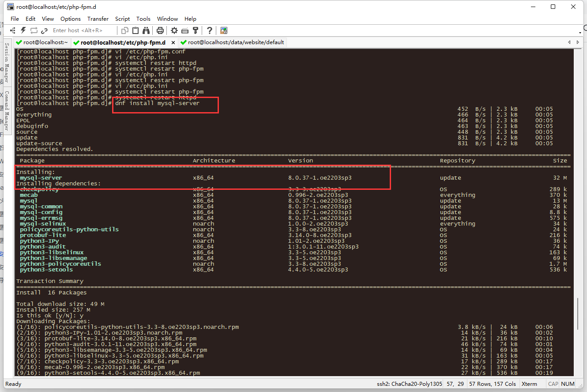Click the Print toolbar icon

[x=160, y=30]
